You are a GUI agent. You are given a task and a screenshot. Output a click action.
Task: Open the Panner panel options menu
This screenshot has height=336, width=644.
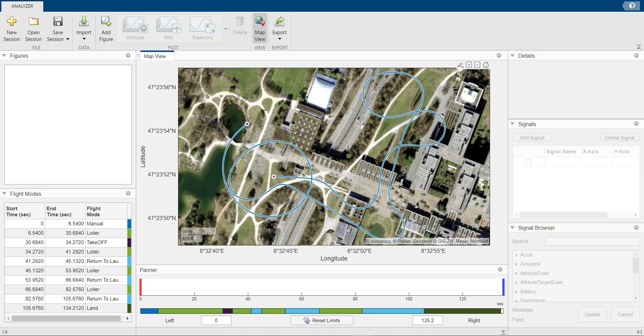point(500,270)
